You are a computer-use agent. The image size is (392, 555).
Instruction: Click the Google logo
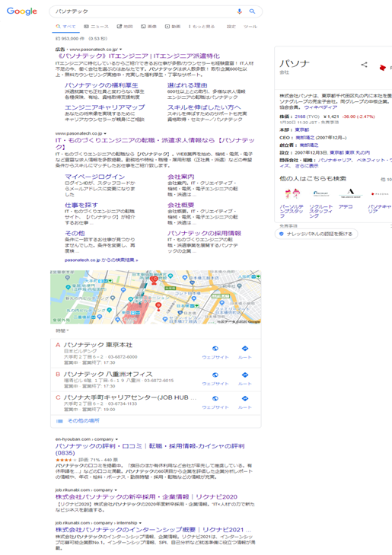click(x=22, y=11)
